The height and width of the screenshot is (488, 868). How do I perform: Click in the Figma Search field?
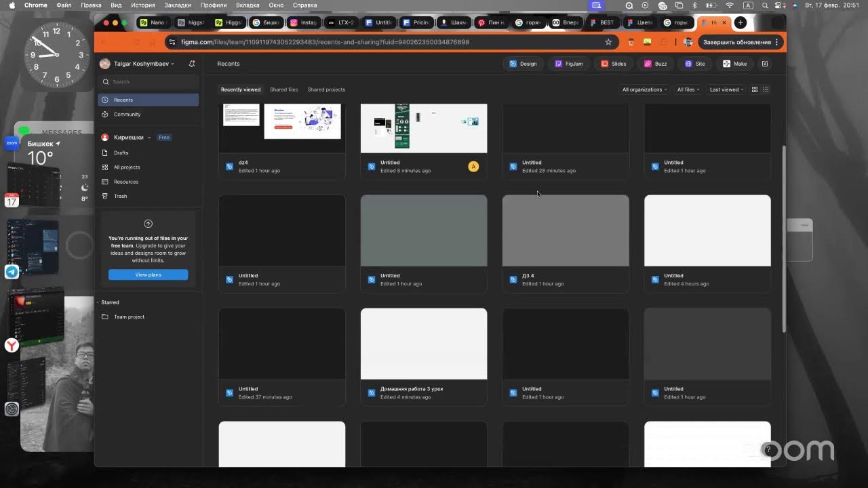pyautogui.click(x=149, y=81)
